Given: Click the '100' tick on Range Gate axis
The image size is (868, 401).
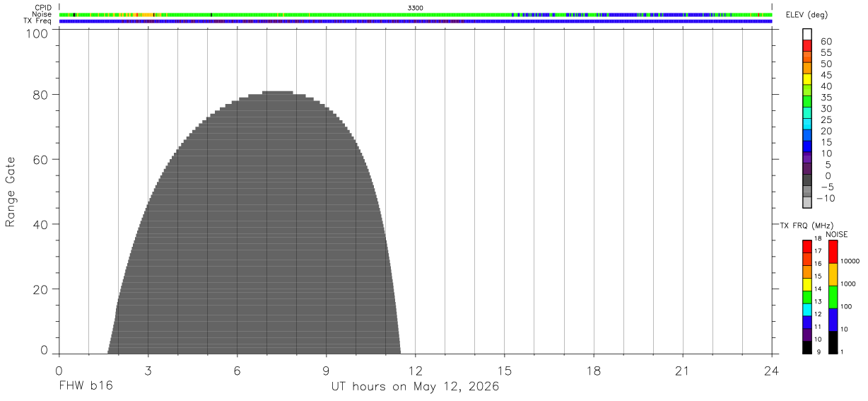Looking at the screenshot, I should [x=37, y=33].
